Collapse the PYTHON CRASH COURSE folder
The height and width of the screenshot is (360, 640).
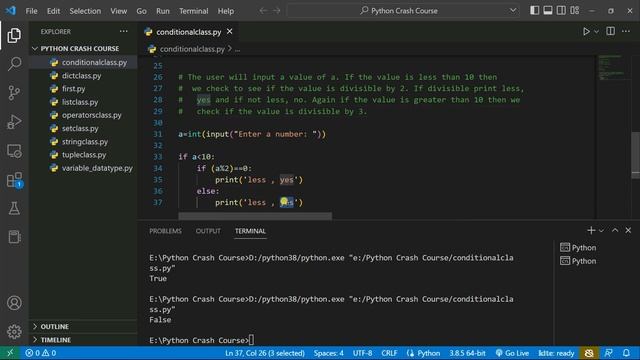pyautogui.click(x=80, y=49)
